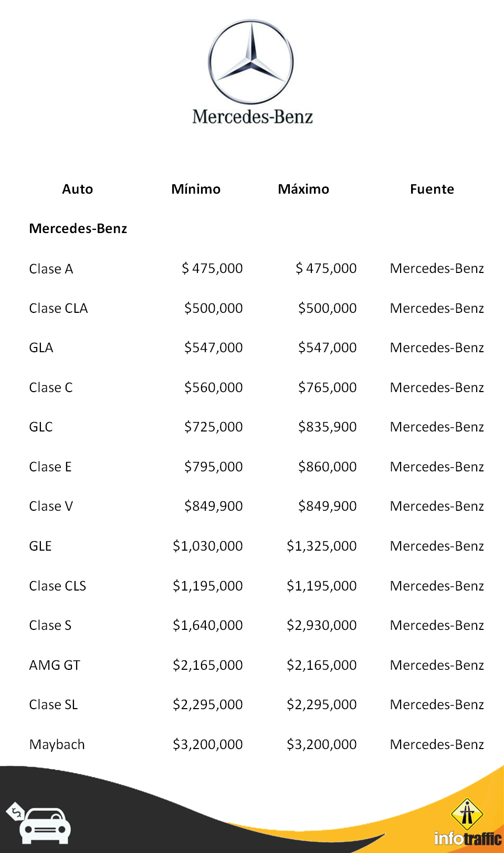504x853 pixels.
Task: Click the GLA minimum price $547,000
Action: (x=213, y=347)
